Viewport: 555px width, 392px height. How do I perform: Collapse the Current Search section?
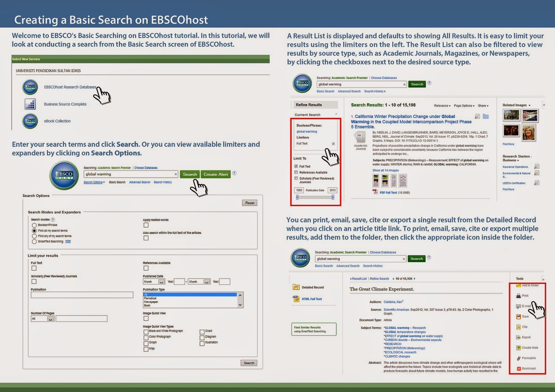[x=336, y=114]
